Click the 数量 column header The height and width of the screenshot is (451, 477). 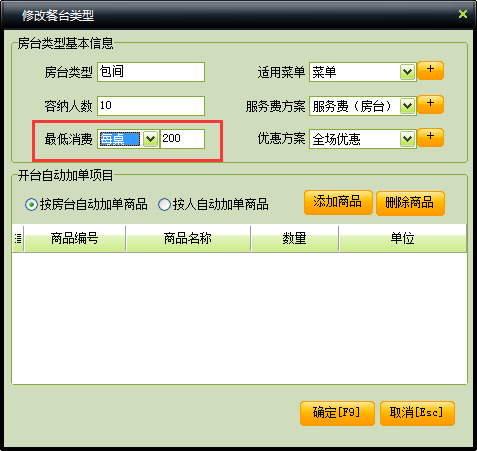pyautogui.click(x=295, y=239)
